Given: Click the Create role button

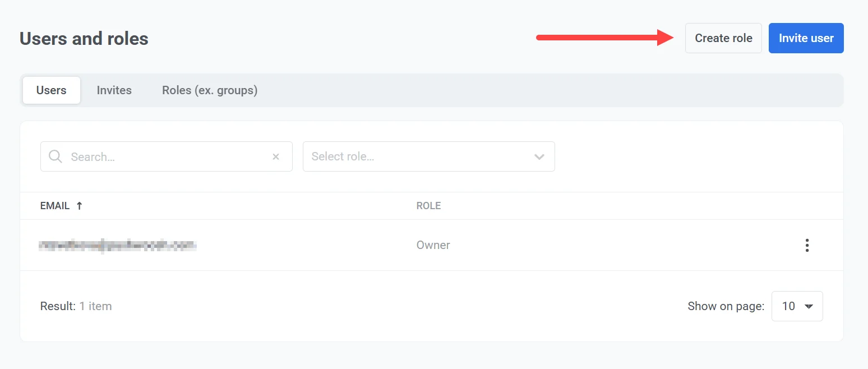Looking at the screenshot, I should [723, 38].
